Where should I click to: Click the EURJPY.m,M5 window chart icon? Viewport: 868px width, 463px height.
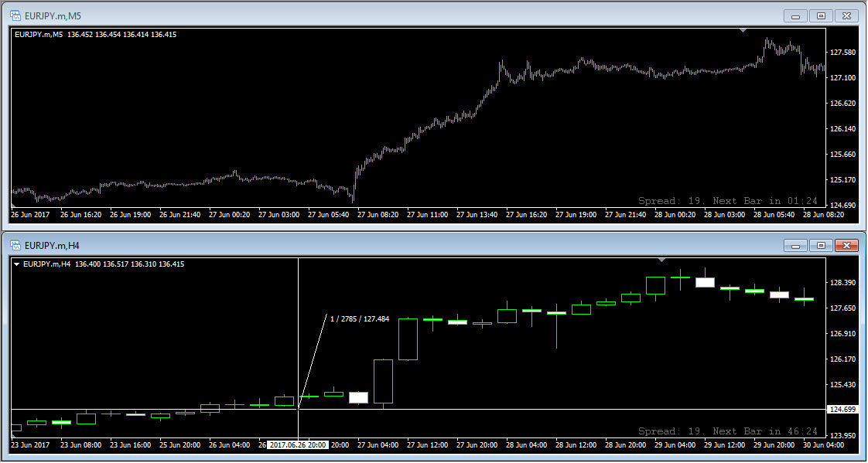tap(15, 15)
